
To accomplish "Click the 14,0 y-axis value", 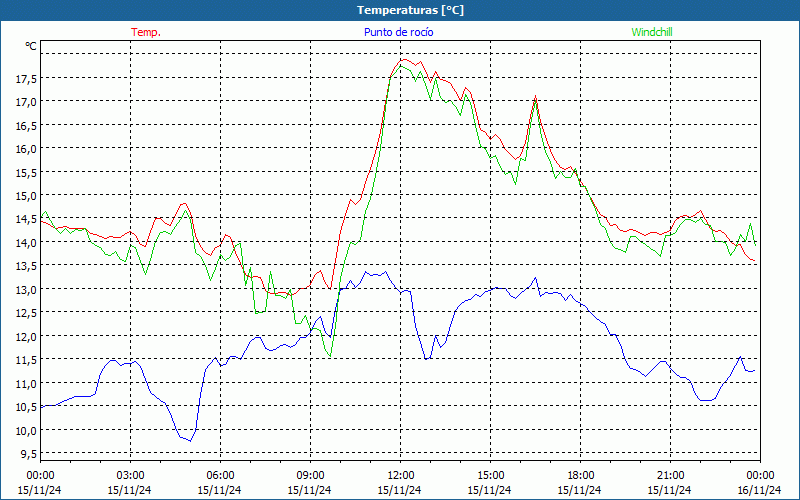I will coord(26,243).
